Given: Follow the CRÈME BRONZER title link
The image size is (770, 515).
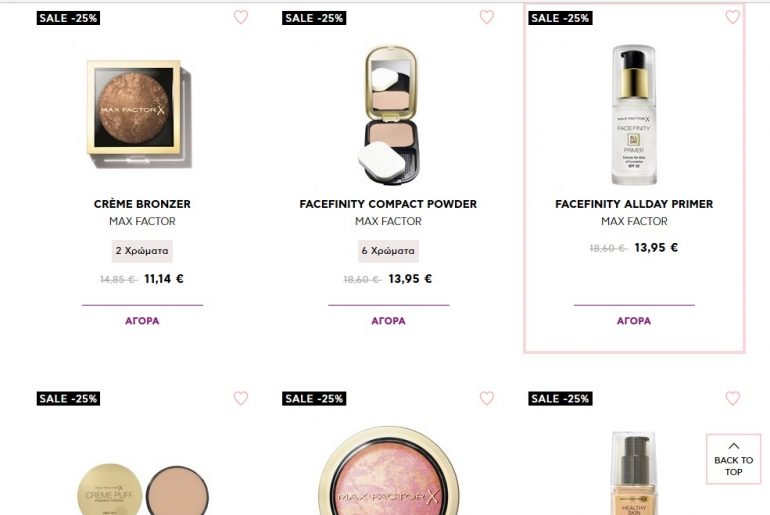Looking at the screenshot, I should [x=142, y=204].
